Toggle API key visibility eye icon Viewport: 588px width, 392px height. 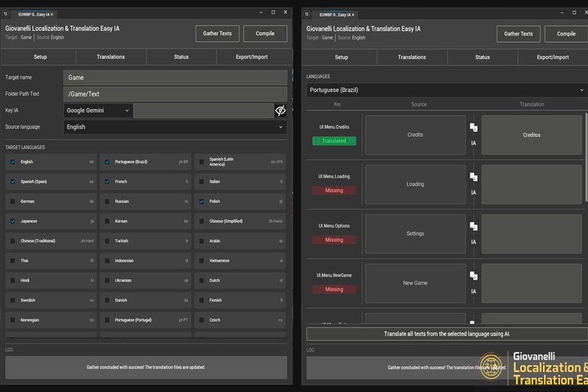[x=280, y=110]
